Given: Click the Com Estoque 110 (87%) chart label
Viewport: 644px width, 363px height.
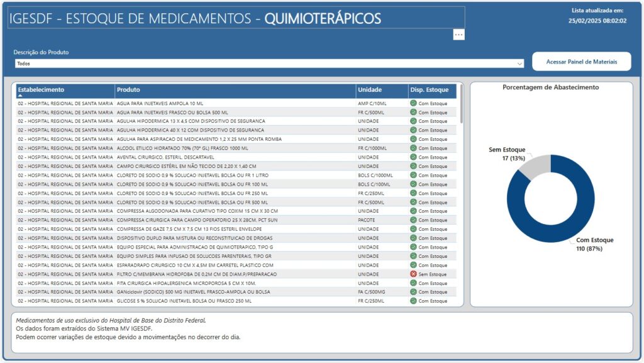Looking at the screenshot, I should point(594,244).
